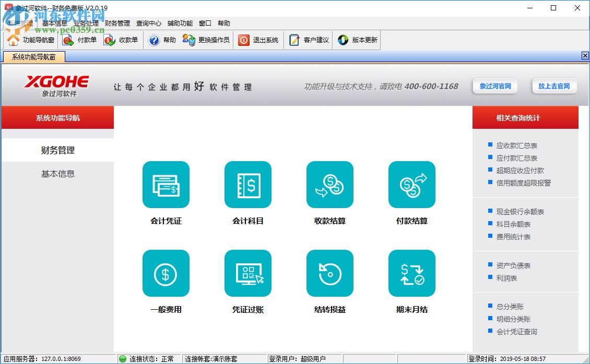Create a 收款单 from the toolbar
590x364 pixels.
point(122,40)
